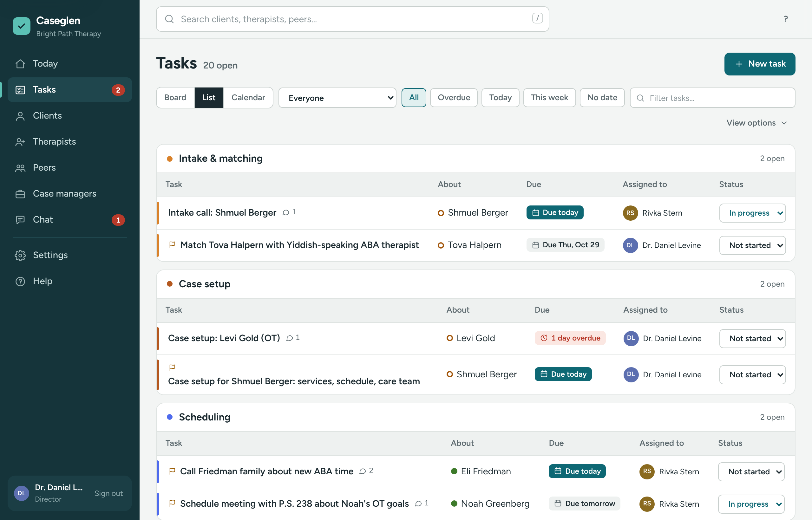Click Case setup section color dot
812x520 pixels.
(170, 284)
